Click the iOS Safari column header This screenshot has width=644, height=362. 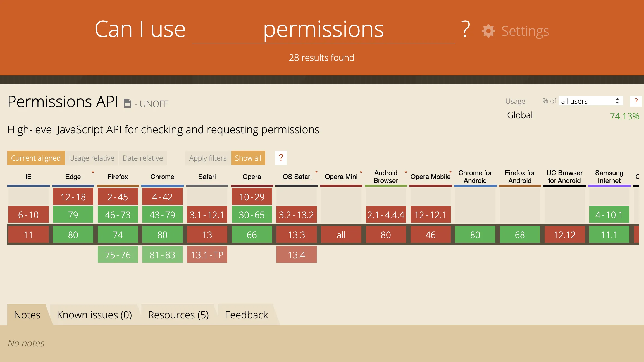[x=297, y=177]
